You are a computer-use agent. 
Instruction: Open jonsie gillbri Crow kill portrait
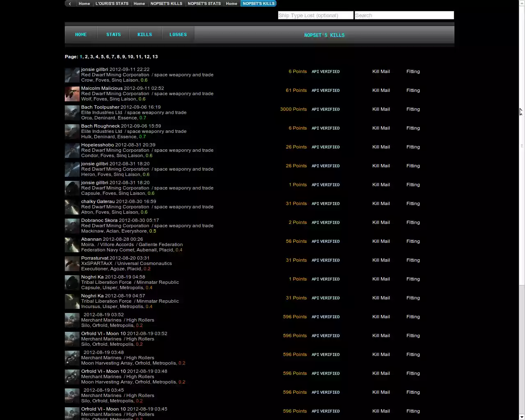[x=72, y=75]
